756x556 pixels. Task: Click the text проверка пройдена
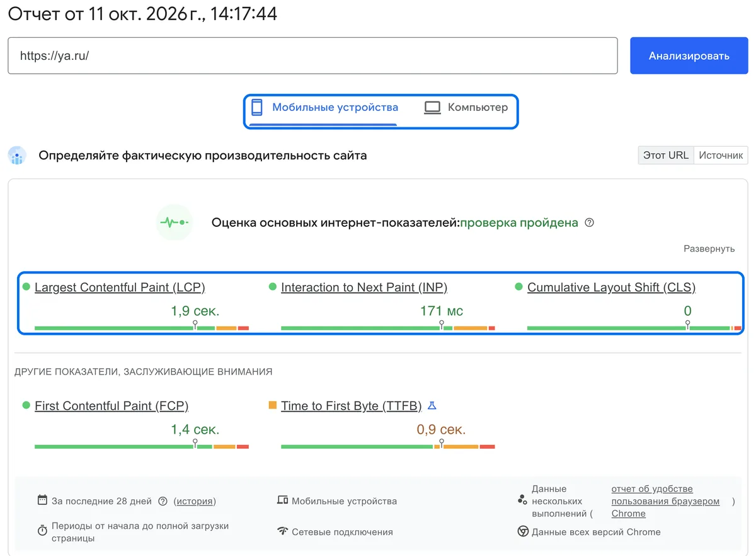519,223
